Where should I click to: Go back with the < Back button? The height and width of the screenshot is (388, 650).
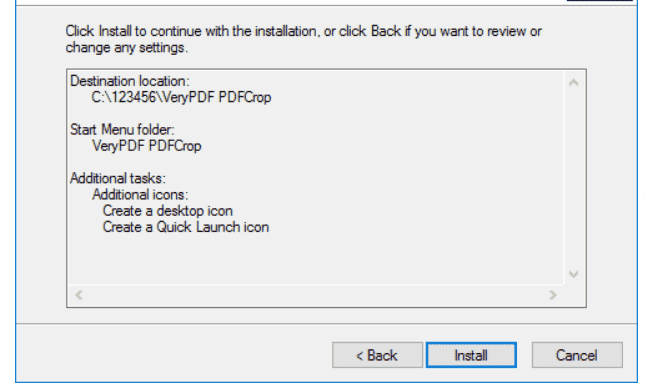377,355
